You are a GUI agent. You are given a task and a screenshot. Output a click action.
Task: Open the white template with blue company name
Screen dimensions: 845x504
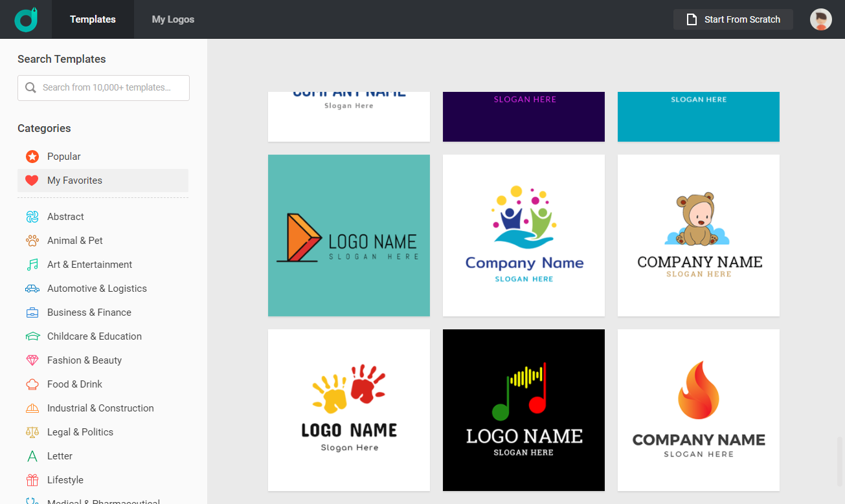pyautogui.click(x=349, y=116)
